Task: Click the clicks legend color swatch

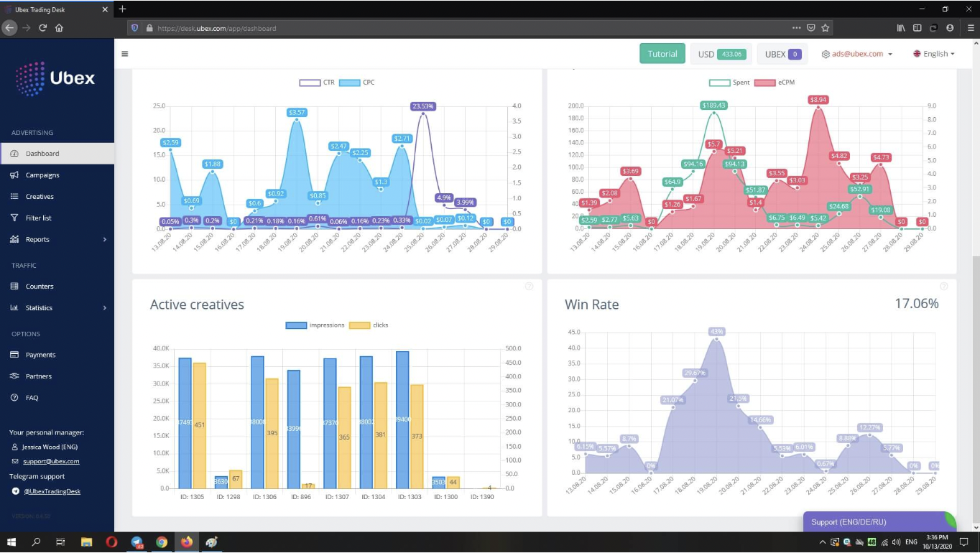Action: pyautogui.click(x=359, y=325)
